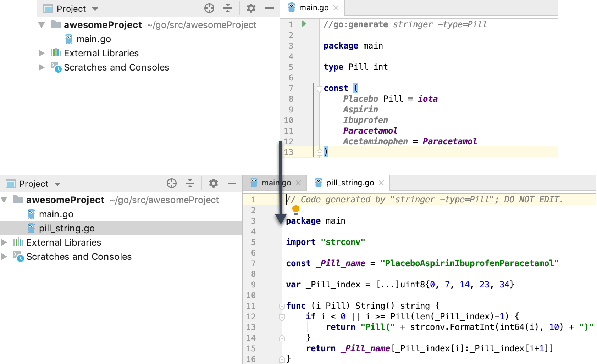Screen dimensions: 597x364
Task: Hide lower Project panel with minus icon
Action: 232,183
